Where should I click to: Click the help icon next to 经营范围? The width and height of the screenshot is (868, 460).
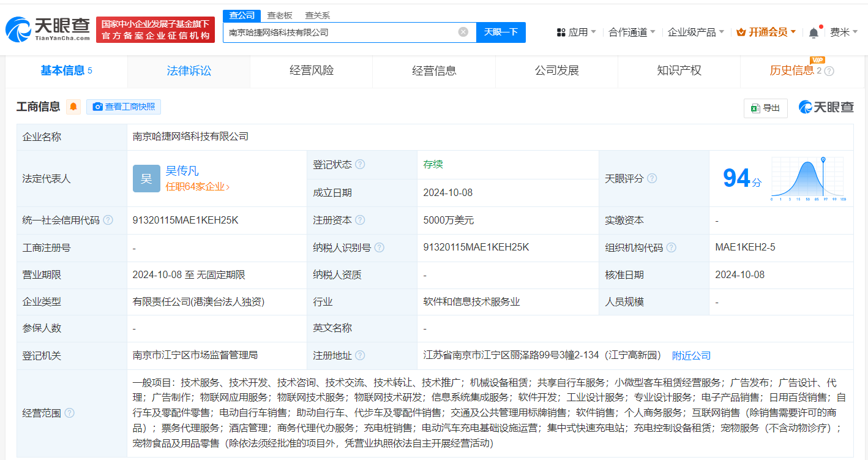tap(69, 413)
